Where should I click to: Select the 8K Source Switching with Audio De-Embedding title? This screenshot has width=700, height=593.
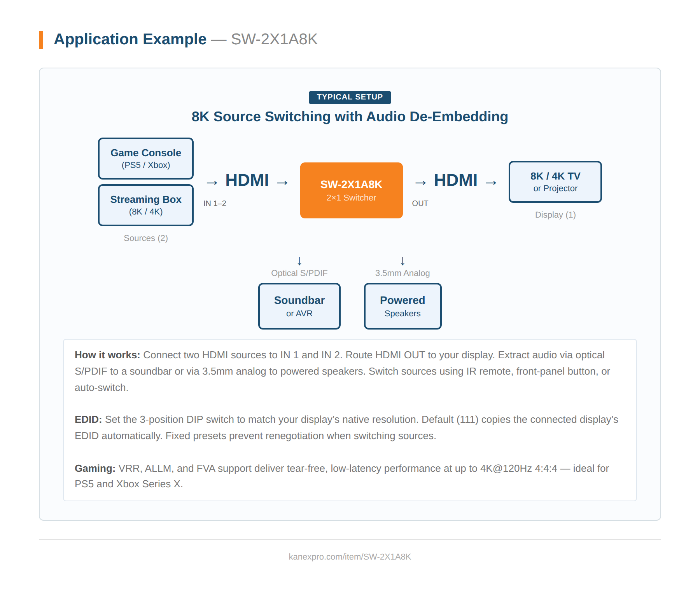pos(350,117)
